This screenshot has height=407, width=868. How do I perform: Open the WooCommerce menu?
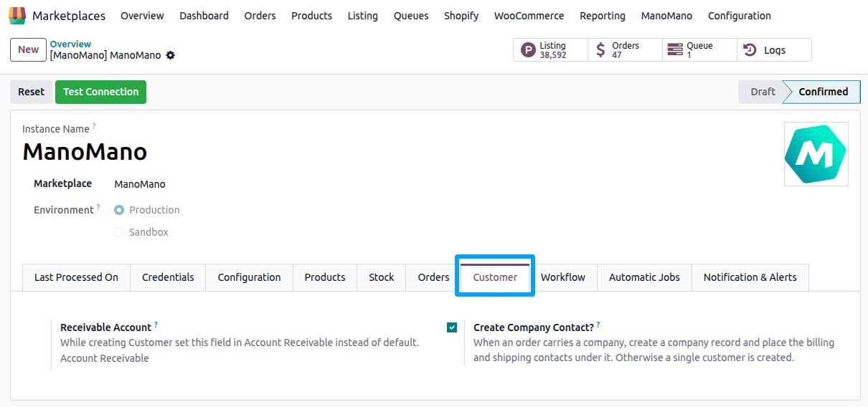point(529,16)
